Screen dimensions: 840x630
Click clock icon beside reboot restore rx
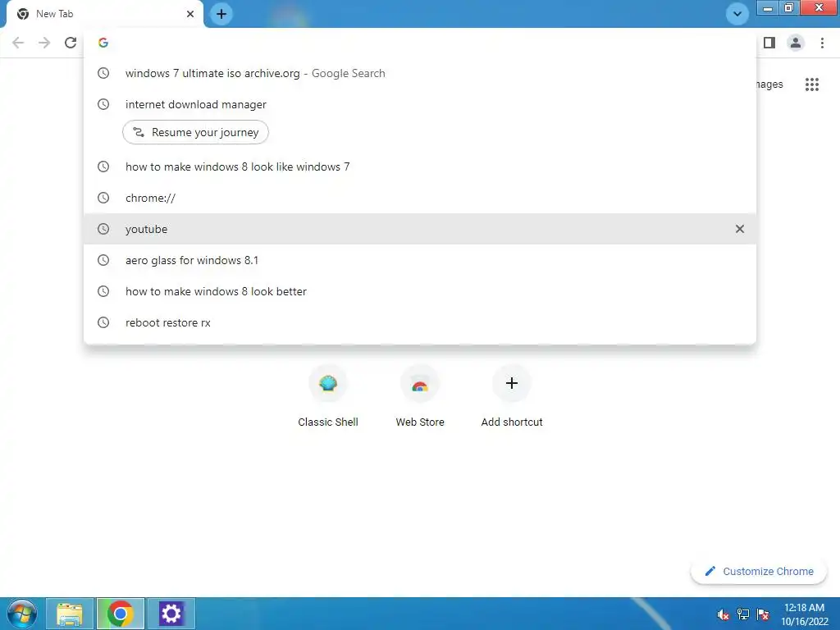click(103, 322)
